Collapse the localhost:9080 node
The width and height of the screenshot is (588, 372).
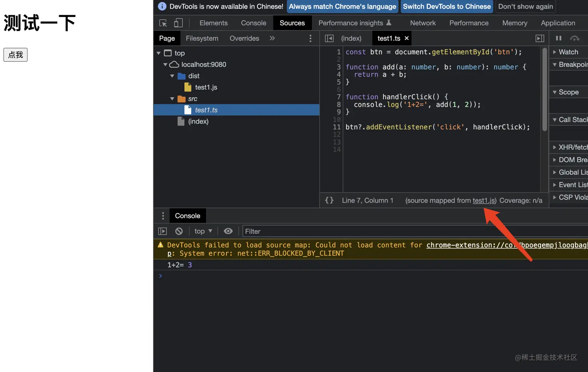click(x=165, y=65)
